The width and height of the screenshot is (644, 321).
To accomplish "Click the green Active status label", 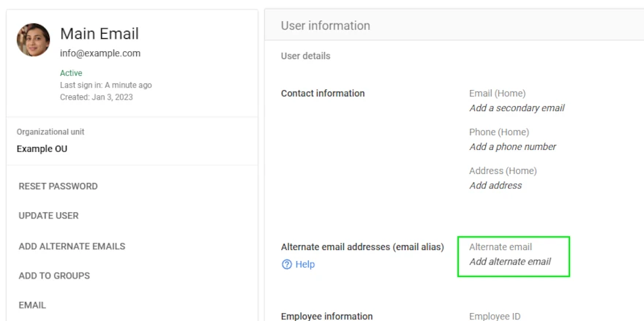I will [x=71, y=73].
